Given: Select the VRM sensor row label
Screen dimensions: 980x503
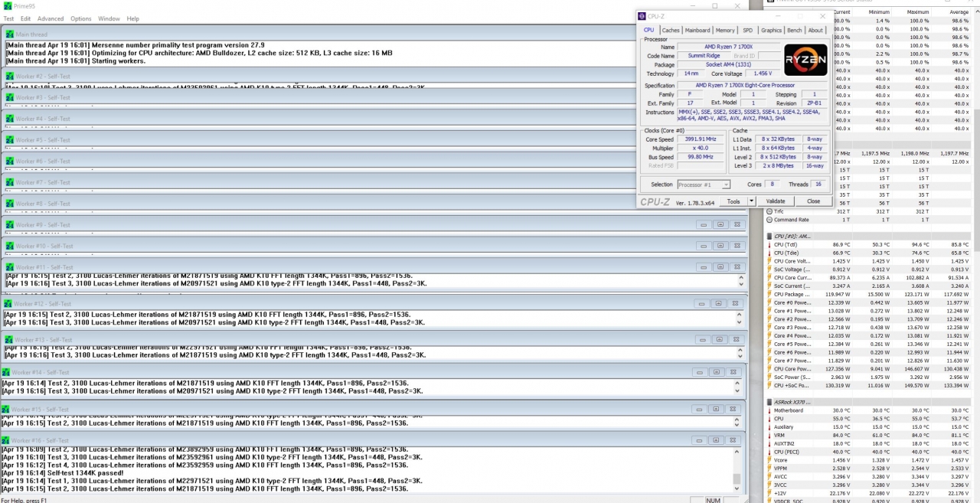Looking at the screenshot, I should tap(779, 436).
